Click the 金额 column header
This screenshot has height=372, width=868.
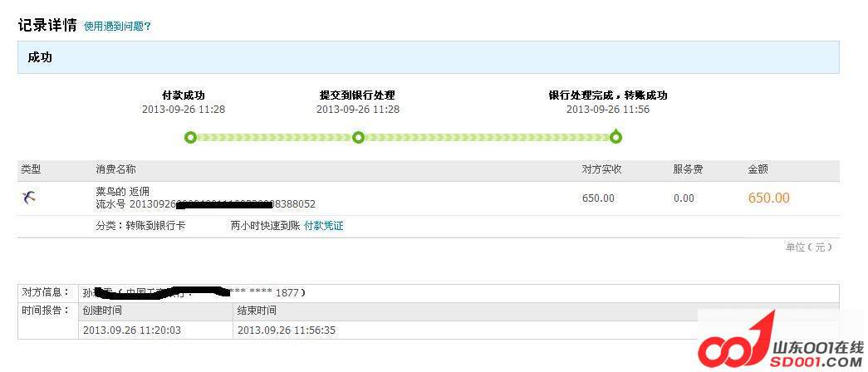click(758, 169)
